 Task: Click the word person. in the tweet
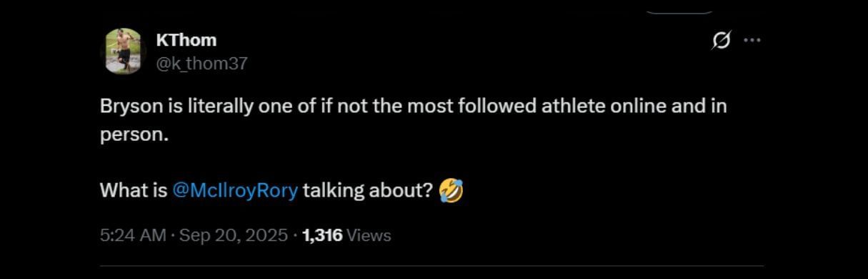tap(134, 134)
